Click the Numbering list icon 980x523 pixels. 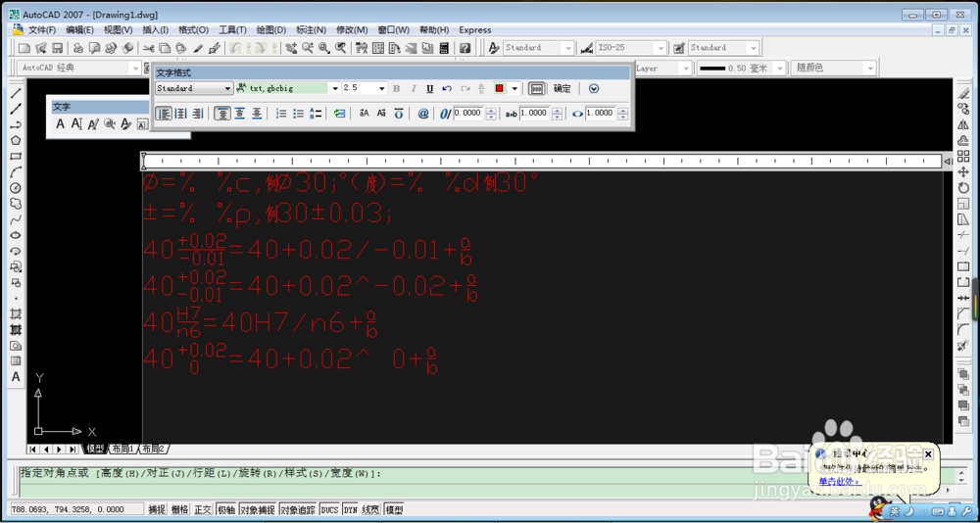pos(282,114)
